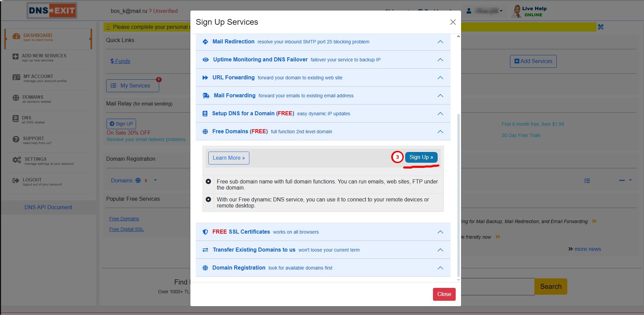This screenshot has height=315, width=644.
Task: Open Add New Services in sidebar
Action: point(44,57)
